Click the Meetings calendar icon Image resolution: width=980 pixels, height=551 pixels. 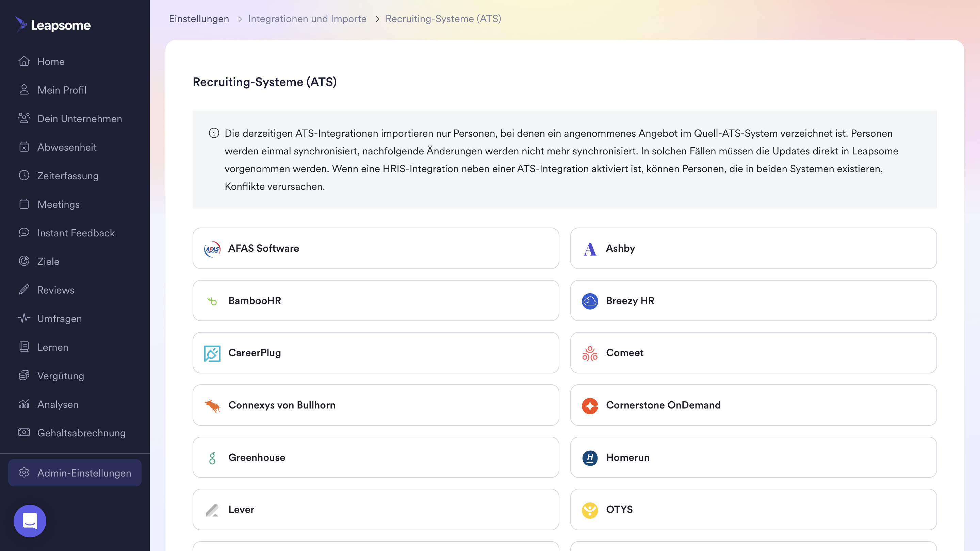tap(24, 204)
